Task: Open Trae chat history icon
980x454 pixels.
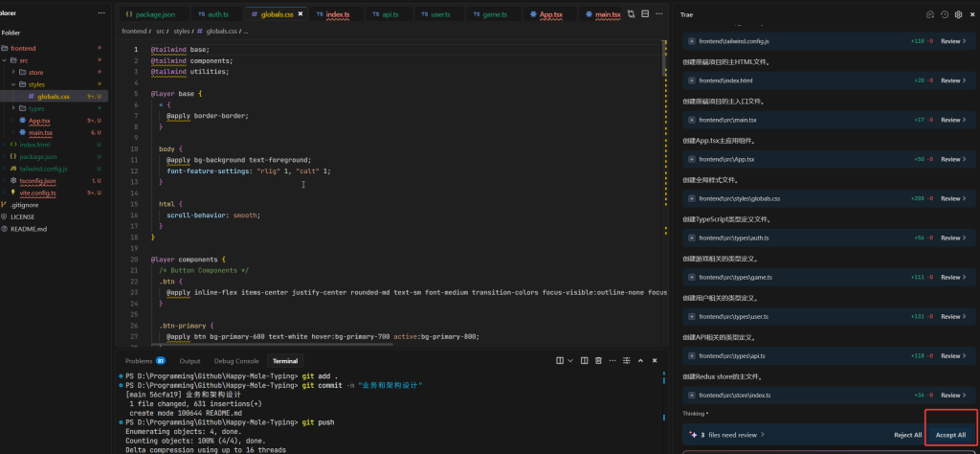Action: (x=945, y=14)
